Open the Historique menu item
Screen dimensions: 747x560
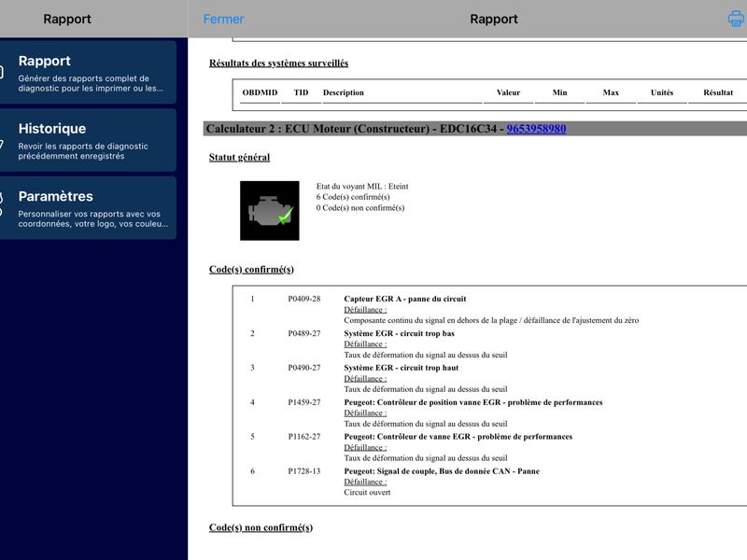88,140
